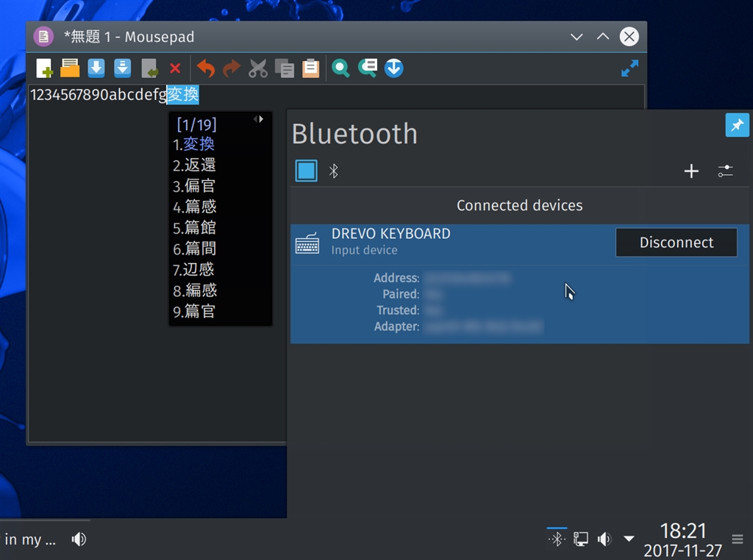Viewport: 753px width, 560px height.
Task: Click the small Bluetooth symbol beside checkbox
Action: [334, 170]
